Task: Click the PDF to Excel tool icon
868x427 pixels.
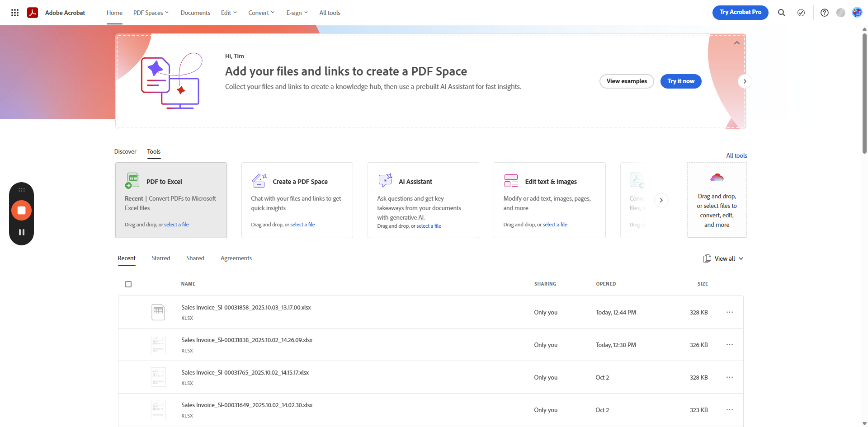Action: pos(132,181)
